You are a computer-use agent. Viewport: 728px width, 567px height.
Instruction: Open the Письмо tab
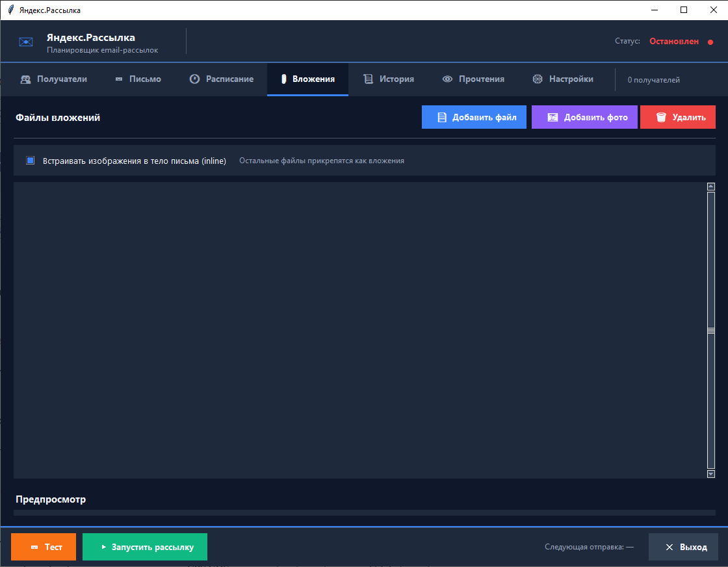(x=138, y=79)
